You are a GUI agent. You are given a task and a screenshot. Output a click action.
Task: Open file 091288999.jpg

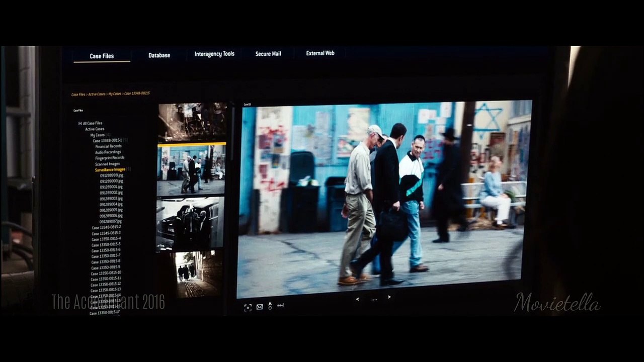click(111, 175)
